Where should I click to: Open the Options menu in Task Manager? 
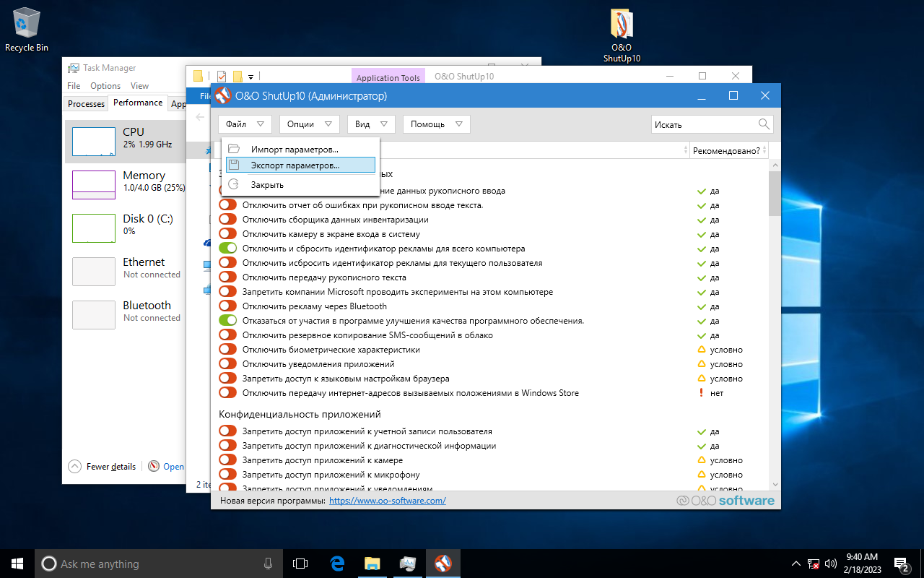105,86
